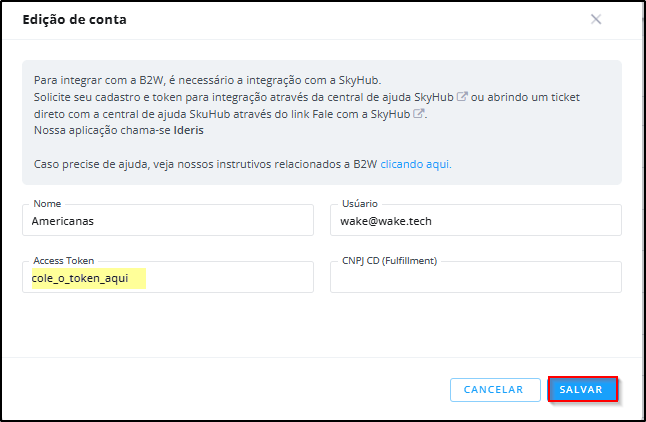
Task: Select the 'CNPJ CD (Fulfillment)' label
Action: click(x=389, y=260)
